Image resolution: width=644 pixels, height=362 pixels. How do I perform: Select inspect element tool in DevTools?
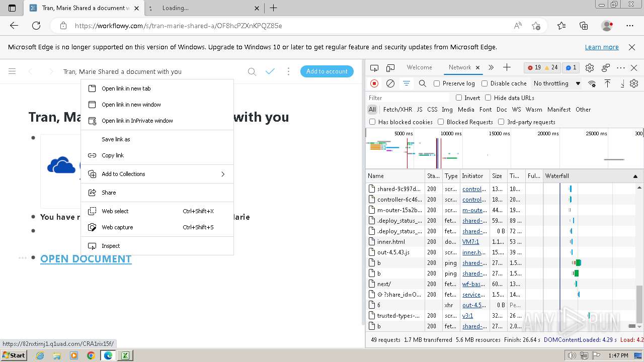pyautogui.click(x=374, y=67)
